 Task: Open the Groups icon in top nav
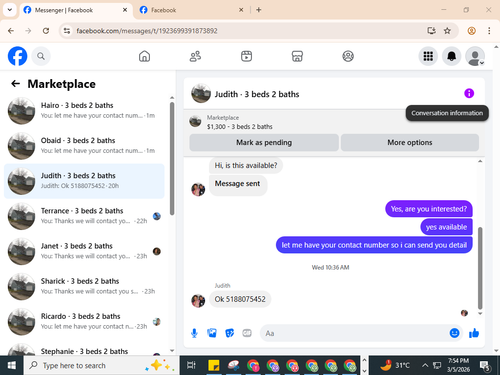coord(348,56)
